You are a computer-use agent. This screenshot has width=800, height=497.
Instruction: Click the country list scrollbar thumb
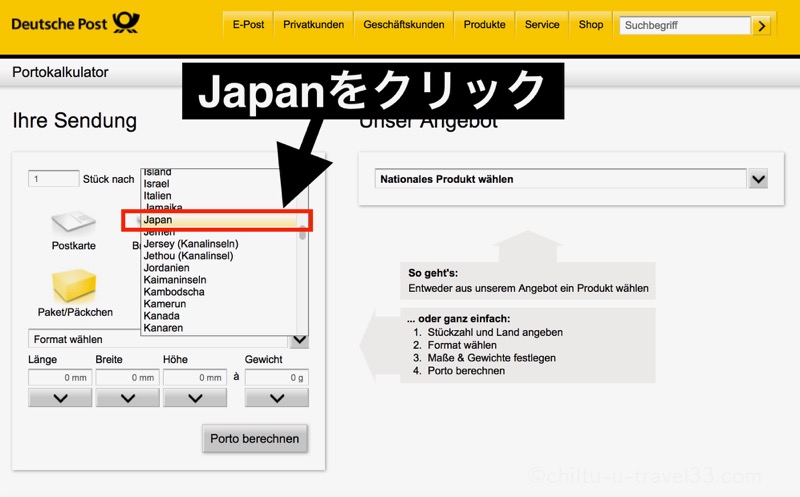tap(303, 233)
